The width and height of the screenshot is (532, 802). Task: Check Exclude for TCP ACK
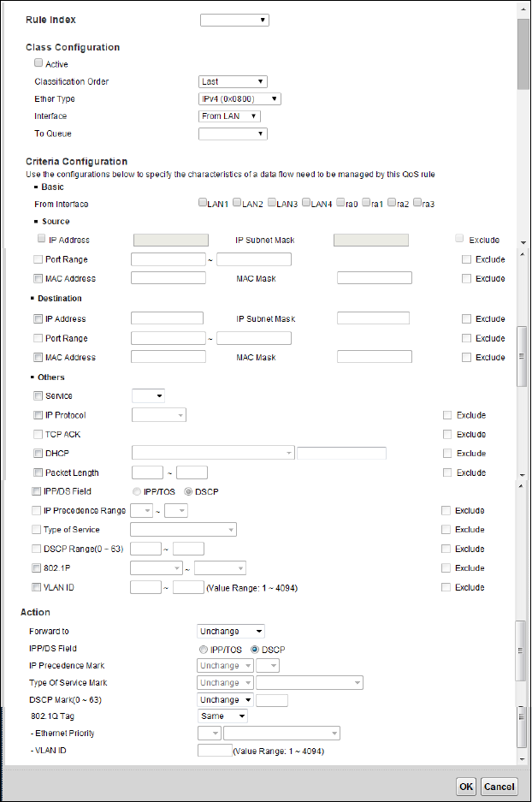coord(447,434)
